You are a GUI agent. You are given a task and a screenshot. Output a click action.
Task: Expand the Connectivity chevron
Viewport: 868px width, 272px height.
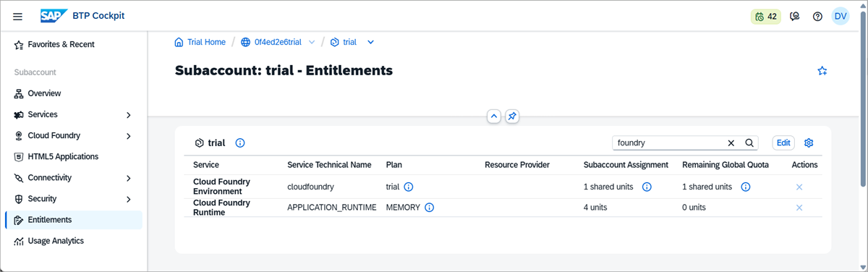pos(129,178)
